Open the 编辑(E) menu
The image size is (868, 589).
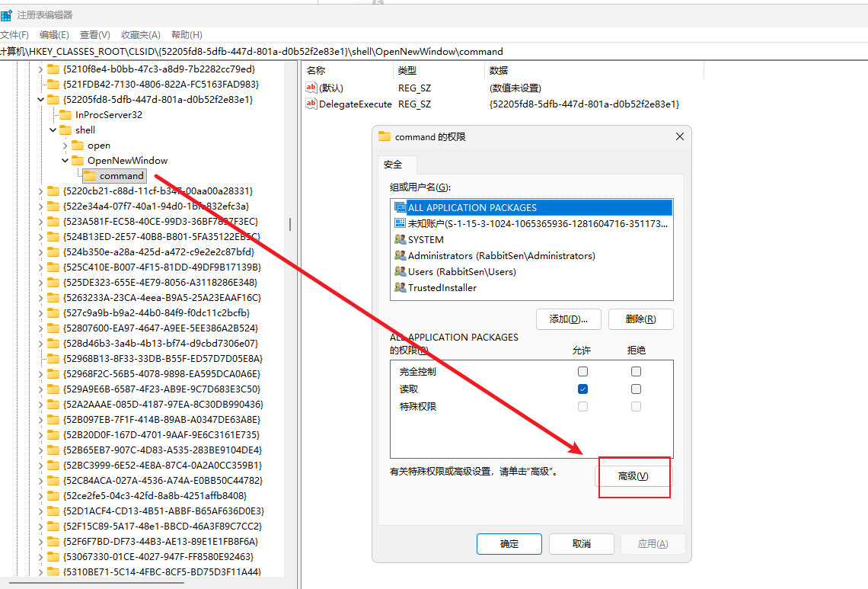[x=54, y=35]
